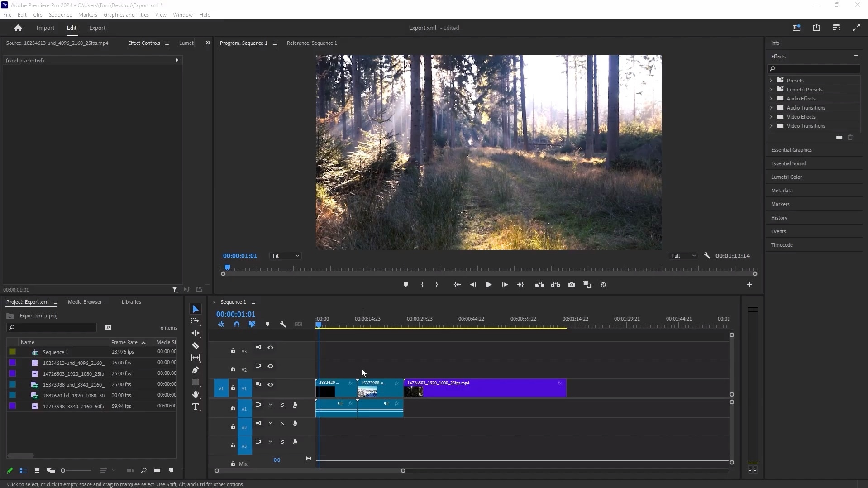Viewport: 868px width, 488px height.
Task: Click the Export Frame camera icon
Action: [x=572, y=285]
